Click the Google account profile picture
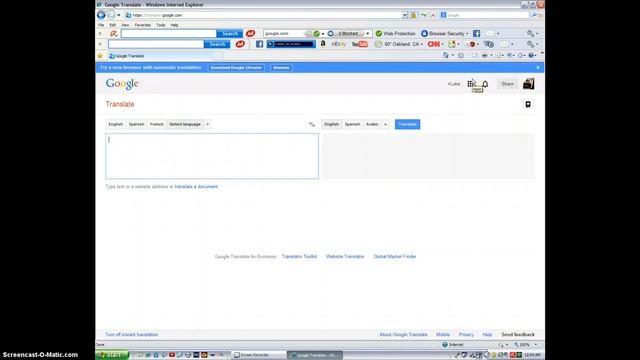This screenshot has width=640, height=360. (529, 84)
